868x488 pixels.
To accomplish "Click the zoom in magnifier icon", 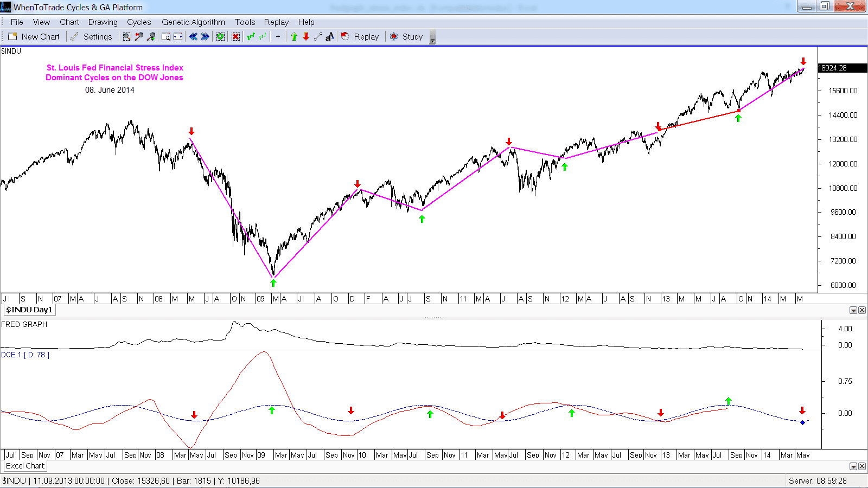I will coord(139,36).
